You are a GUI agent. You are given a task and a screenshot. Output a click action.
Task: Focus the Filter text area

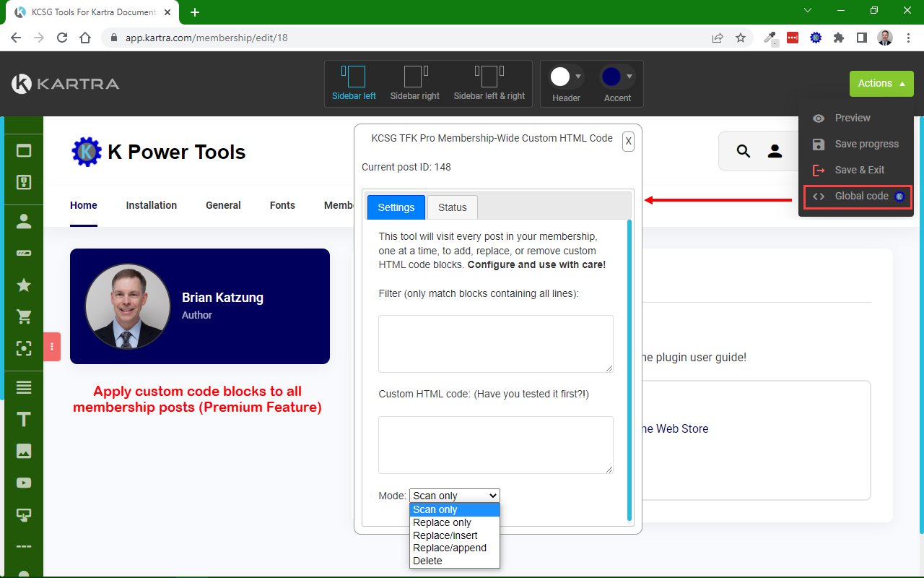496,344
